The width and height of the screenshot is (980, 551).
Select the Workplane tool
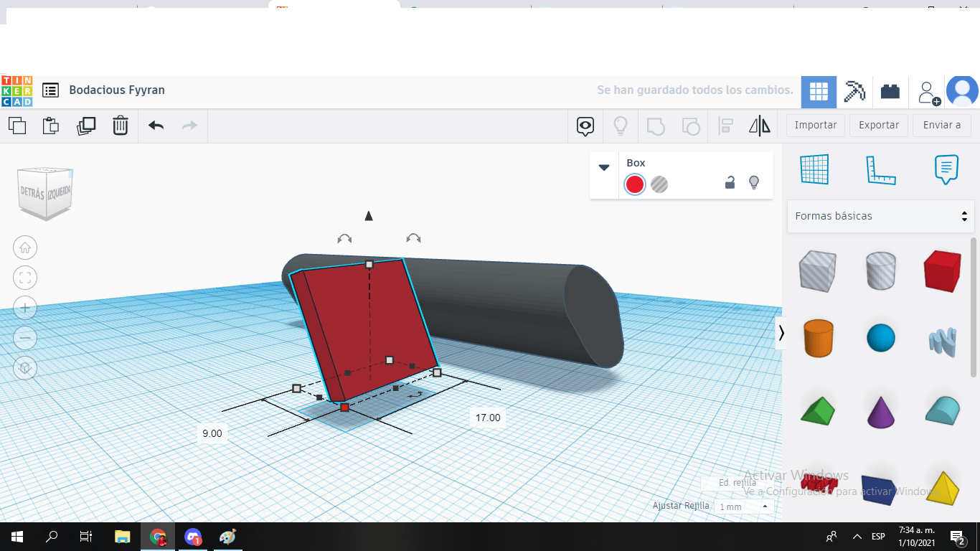[814, 170]
